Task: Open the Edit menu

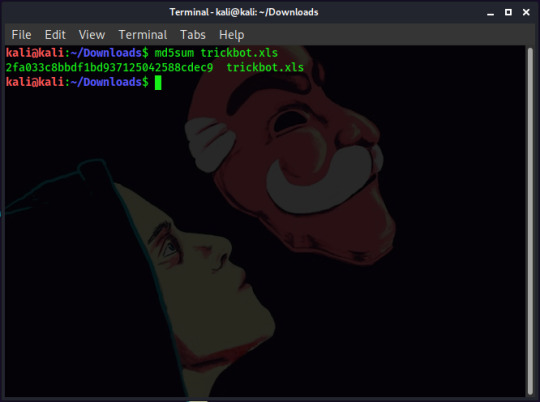Action: pyautogui.click(x=55, y=35)
